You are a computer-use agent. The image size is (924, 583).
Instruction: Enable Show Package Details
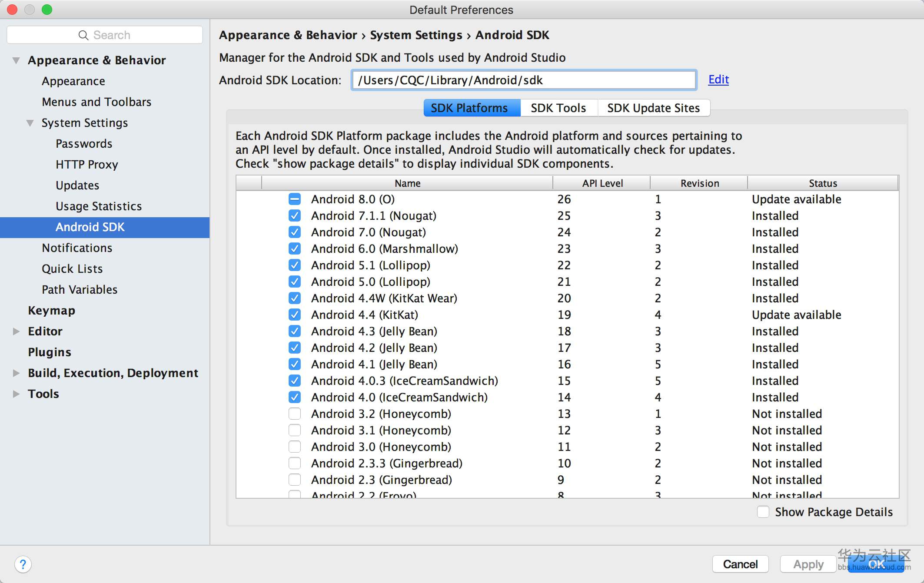click(763, 512)
